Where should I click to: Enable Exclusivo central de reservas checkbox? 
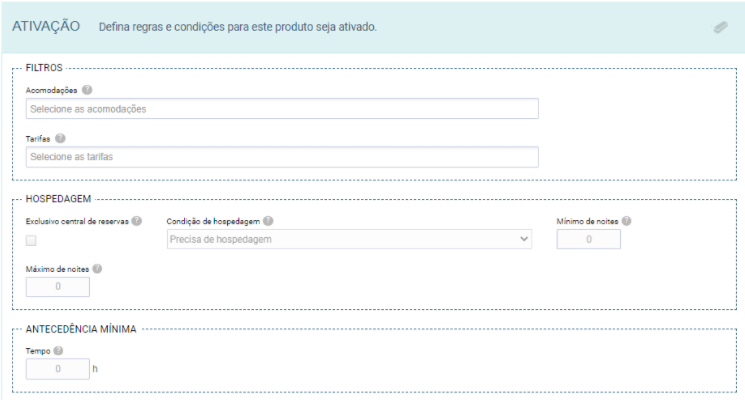click(x=31, y=240)
